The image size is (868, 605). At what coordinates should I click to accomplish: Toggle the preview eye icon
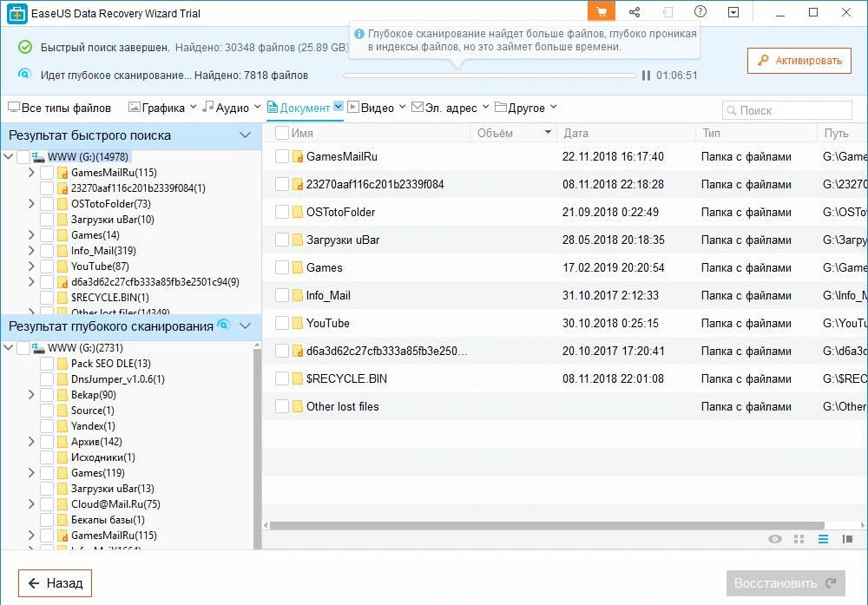pos(775,539)
